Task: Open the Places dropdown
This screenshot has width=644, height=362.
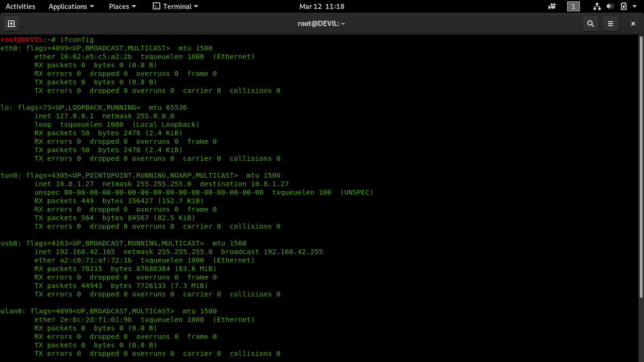Action: pyautogui.click(x=122, y=7)
